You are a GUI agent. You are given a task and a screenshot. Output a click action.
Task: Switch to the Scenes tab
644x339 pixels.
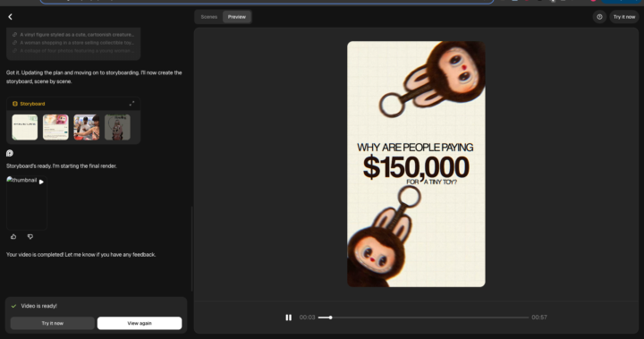click(x=208, y=17)
